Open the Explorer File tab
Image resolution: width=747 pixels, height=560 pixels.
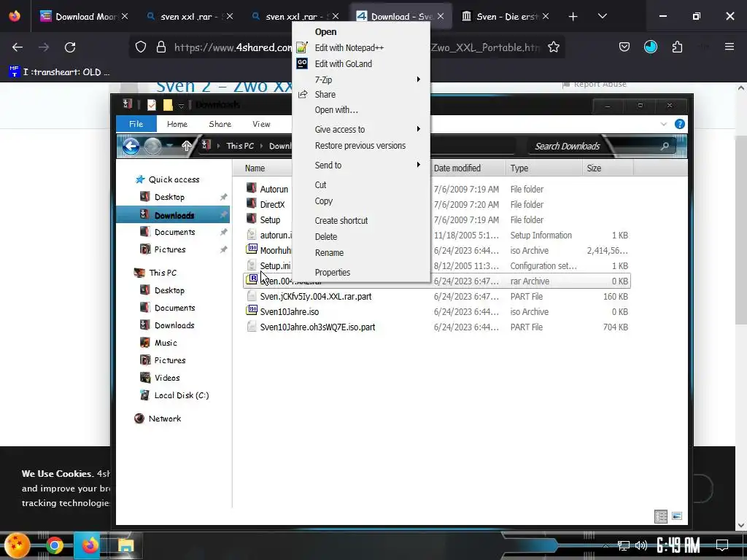tap(136, 124)
